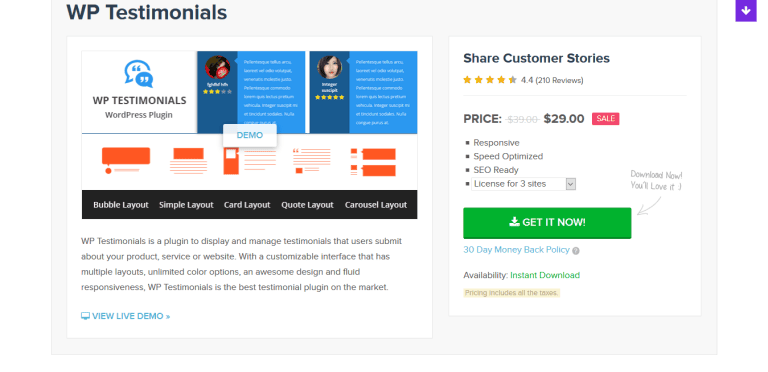
Task: Select the Quote Layout icon
Action: [x=312, y=161]
